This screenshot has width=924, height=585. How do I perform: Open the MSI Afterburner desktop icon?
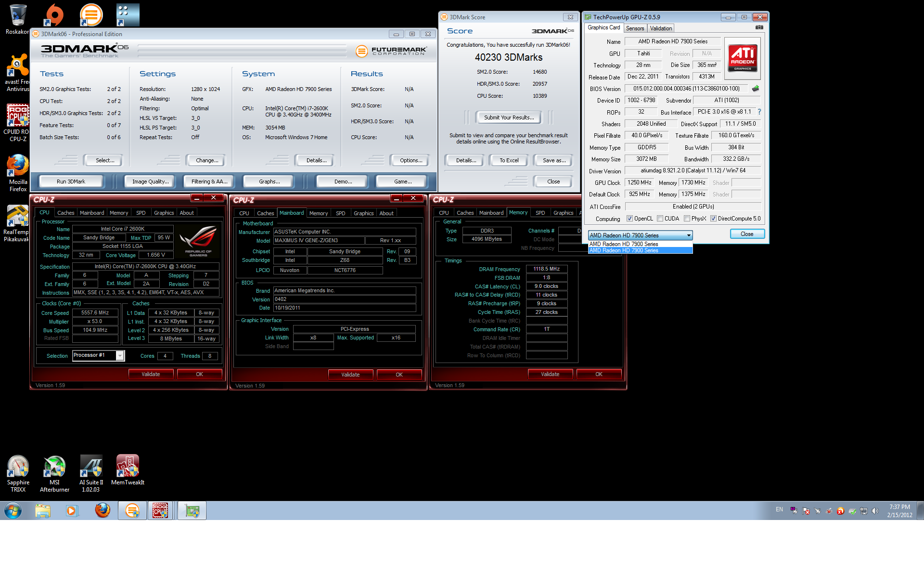(x=54, y=474)
